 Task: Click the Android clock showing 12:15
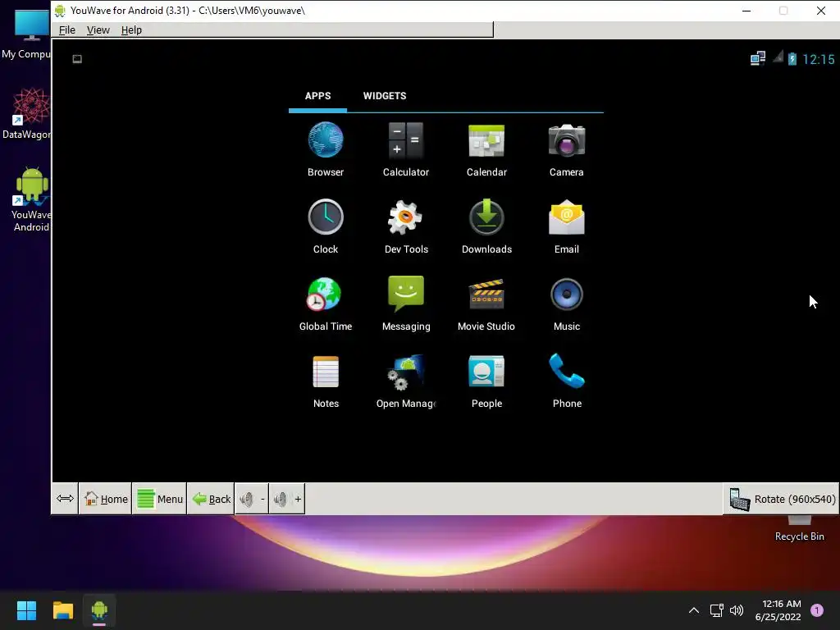(x=818, y=59)
